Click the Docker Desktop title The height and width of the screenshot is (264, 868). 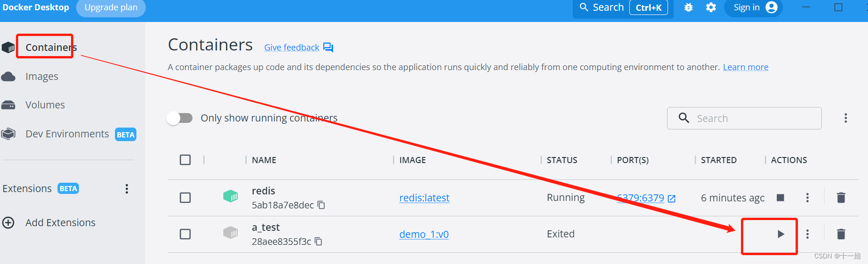[36, 7]
